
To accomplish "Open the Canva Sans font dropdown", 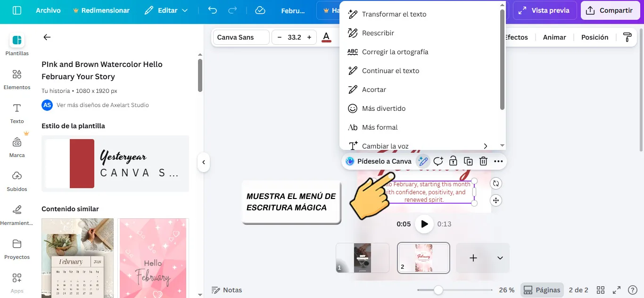I will click(240, 37).
